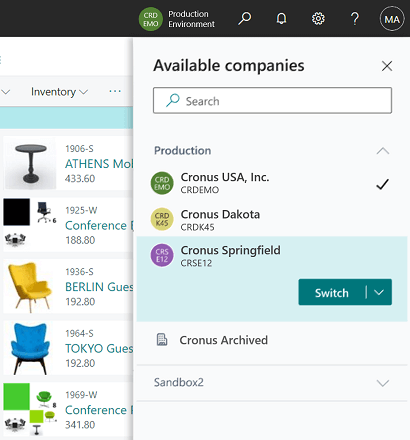Open the BERLIN Guest chair link
Image resolution: width=410 pixels, height=440 pixels.
(x=99, y=287)
